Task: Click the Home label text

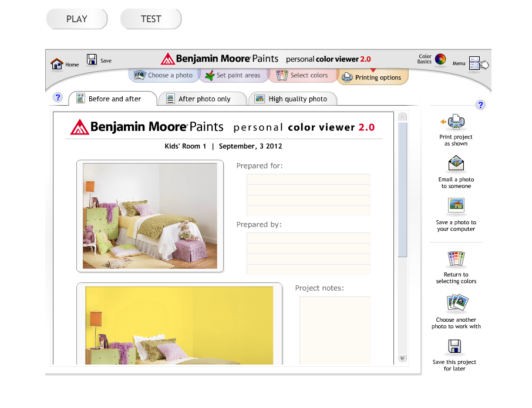Action: click(x=72, y=65)
